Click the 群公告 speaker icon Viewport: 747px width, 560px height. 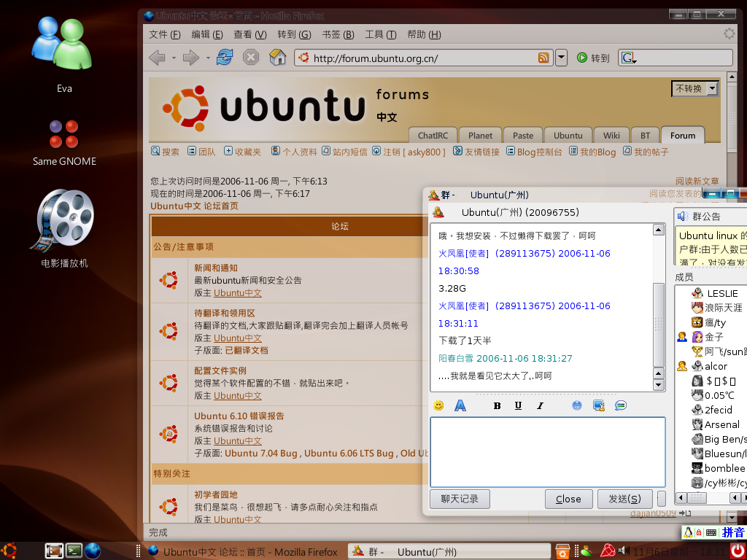click(x=683, y=216)
